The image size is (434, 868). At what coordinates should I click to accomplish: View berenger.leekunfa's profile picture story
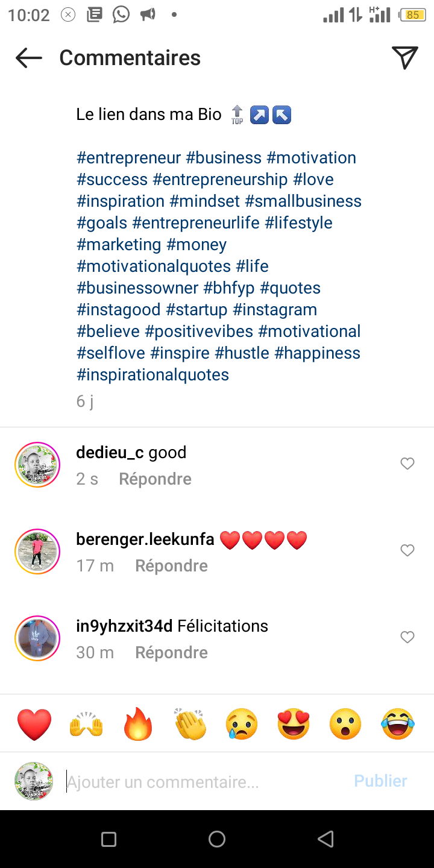coord(37,552)
